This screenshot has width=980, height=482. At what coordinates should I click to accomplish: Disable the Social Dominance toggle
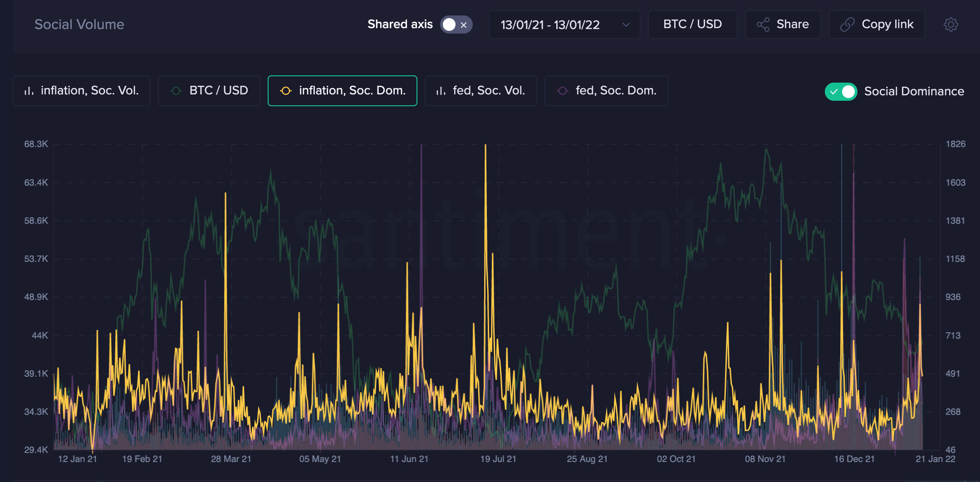point(841,91)
